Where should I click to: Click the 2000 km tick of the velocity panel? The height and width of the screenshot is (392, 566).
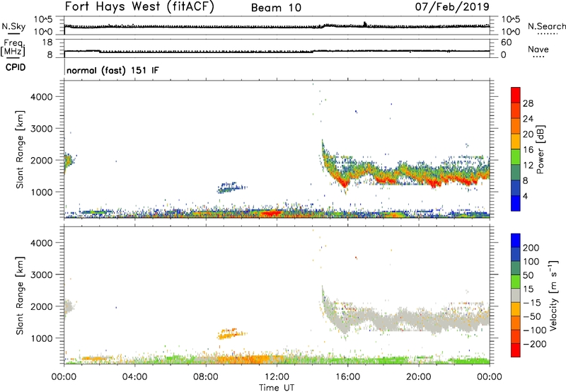click(42, 306)
